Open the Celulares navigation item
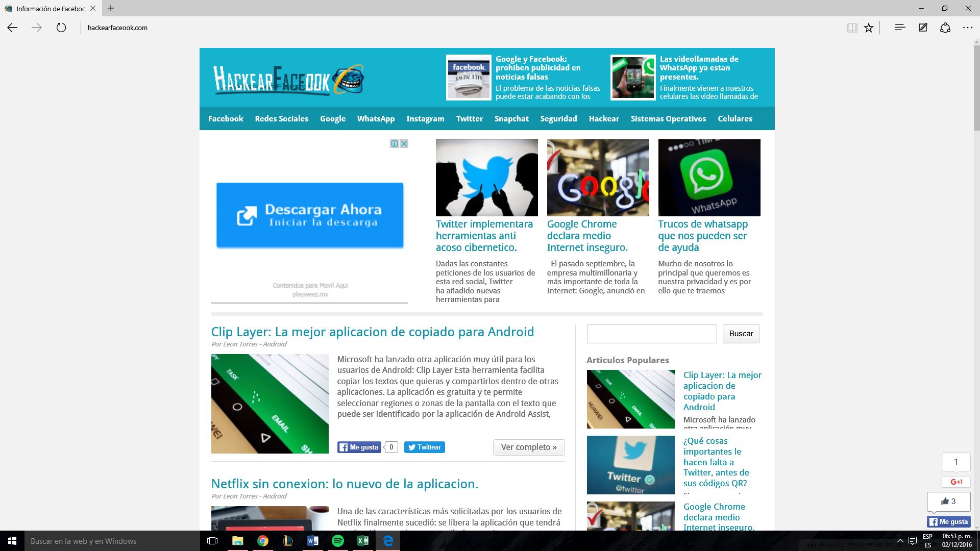The width and height of the screenshot is (980, 551). (x=735, y=118)
